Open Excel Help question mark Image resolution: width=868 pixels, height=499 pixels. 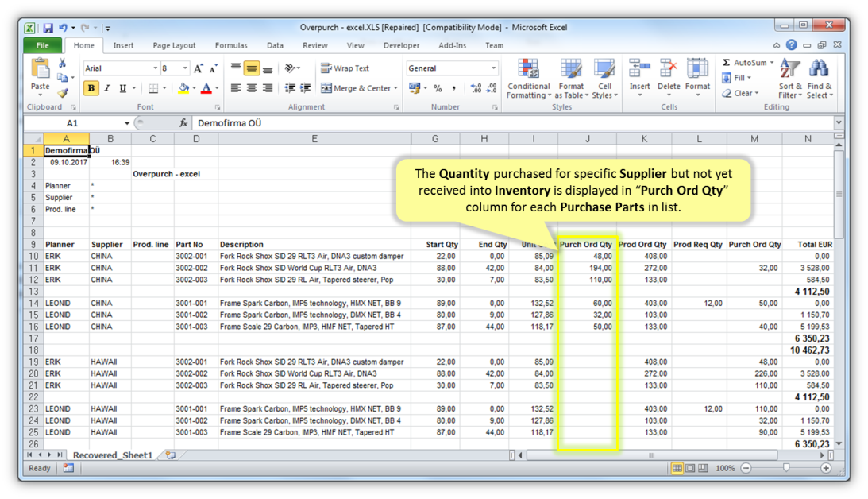[x=792, y=44]
